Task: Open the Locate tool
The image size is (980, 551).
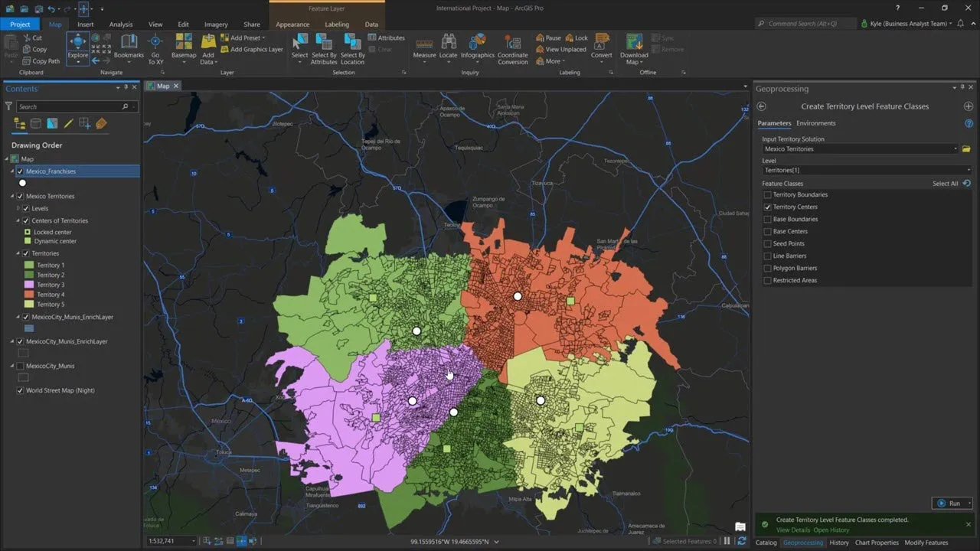Action: tap(448, 47)
